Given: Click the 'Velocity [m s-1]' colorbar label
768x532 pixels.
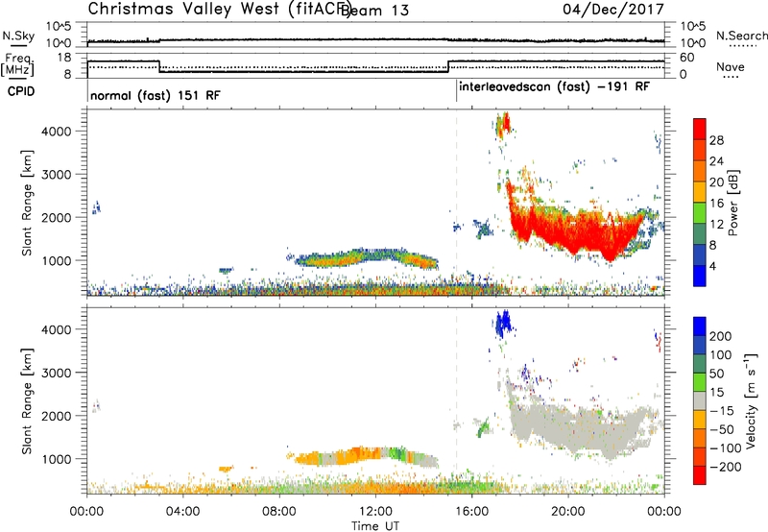Looking at the screenshot, I should point(751,400).
